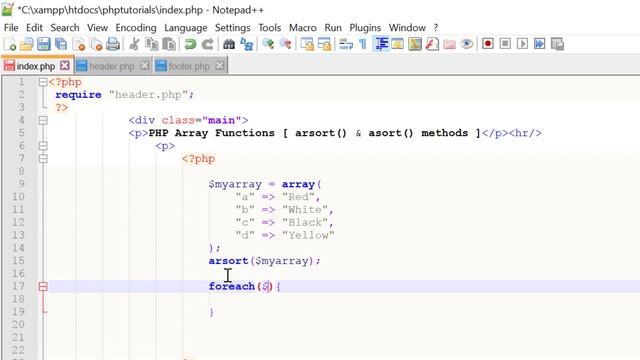Collapse the PHP block at line 1
This screenshot has width=640, height=360.
(x=43, y=82)
